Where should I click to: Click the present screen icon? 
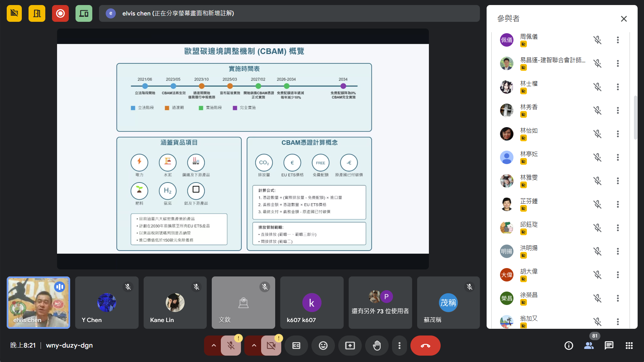coord(350,346)
